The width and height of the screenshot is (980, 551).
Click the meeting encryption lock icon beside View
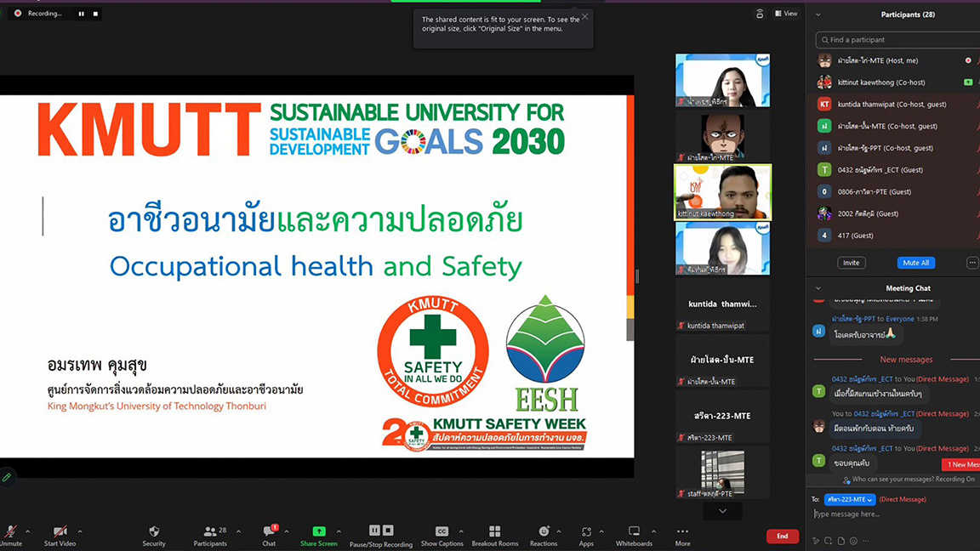760,14
